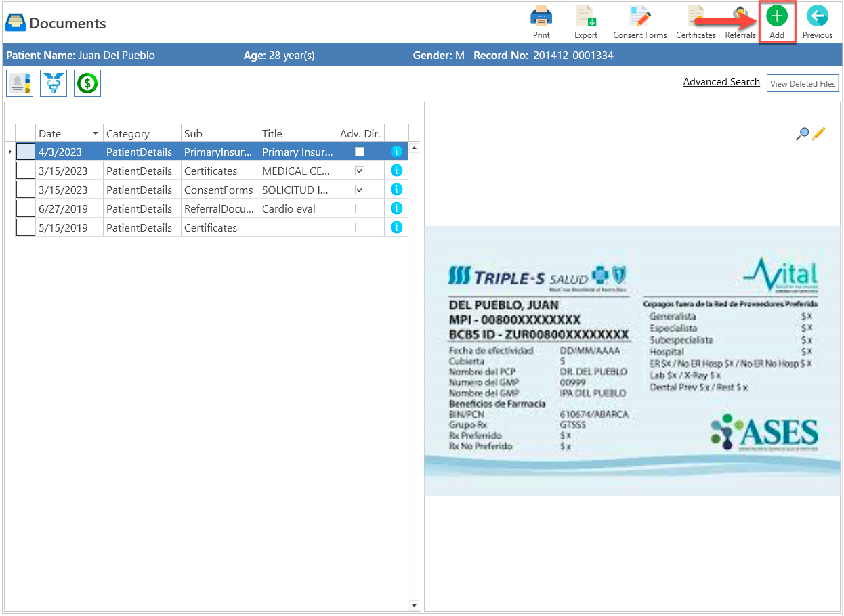
Task: Tick the row selector box for 3/15/2023 ConsentForms
Action: click(25, 190)
